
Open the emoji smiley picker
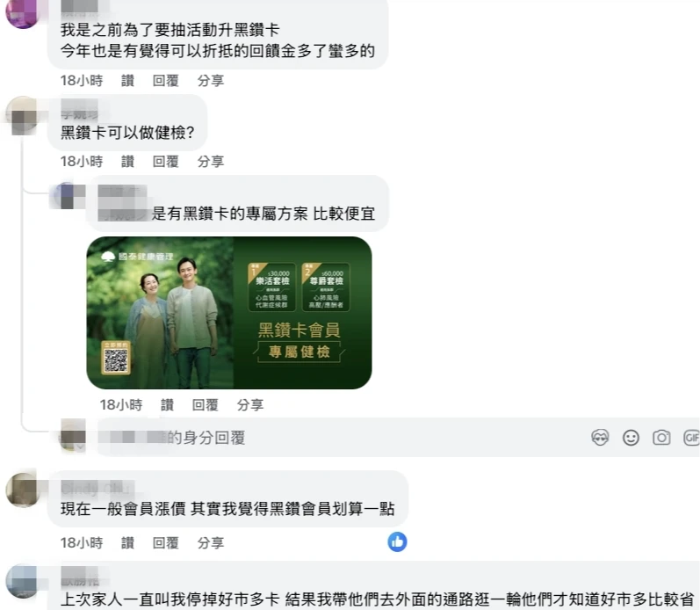point(631,438)
